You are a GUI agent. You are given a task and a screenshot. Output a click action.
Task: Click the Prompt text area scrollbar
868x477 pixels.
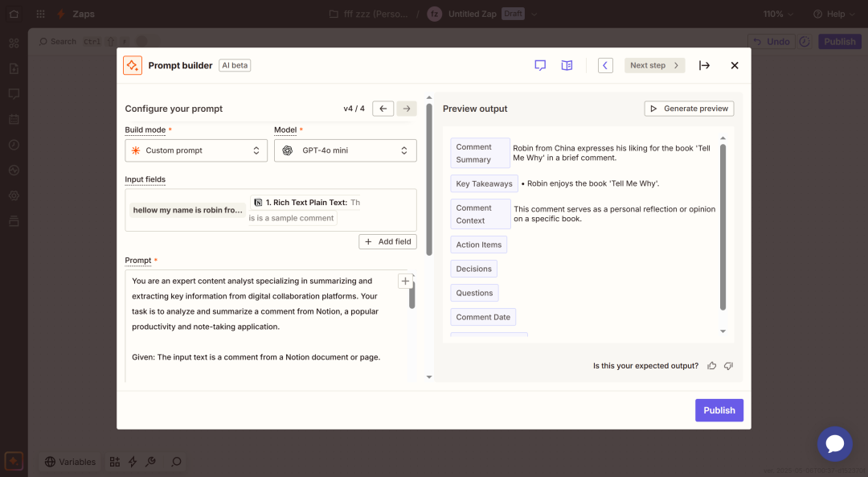coord(411,294)
